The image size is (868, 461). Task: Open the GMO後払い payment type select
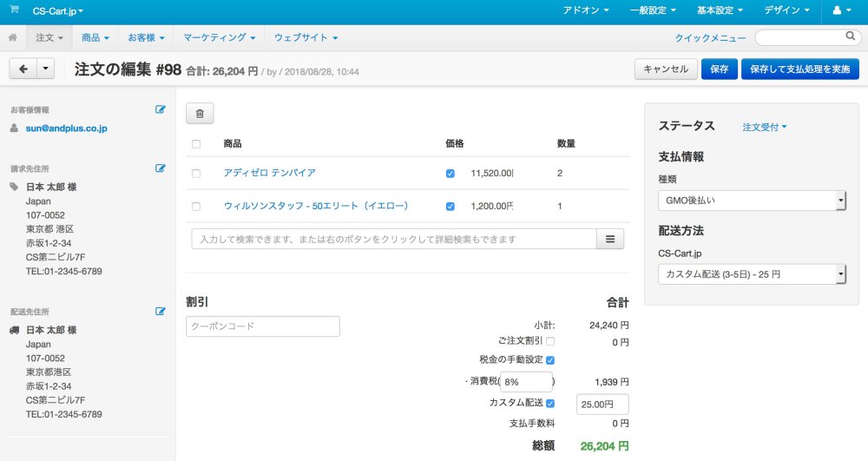click(x=752, y=201)
